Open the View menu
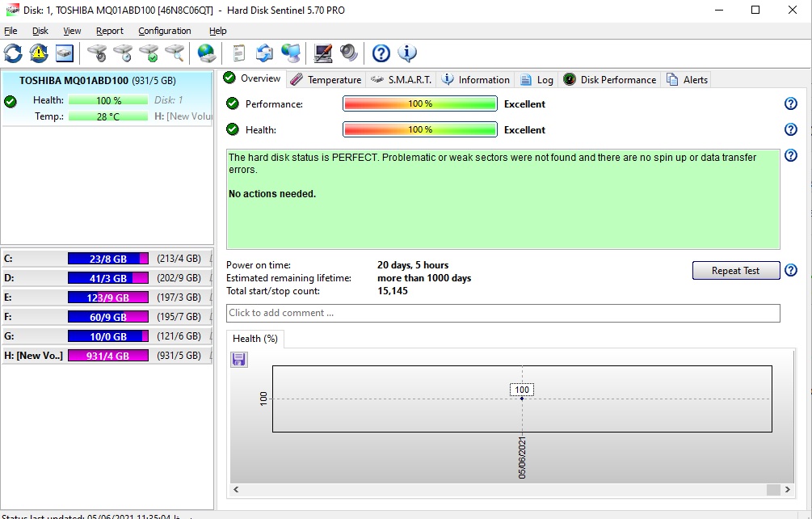Screen dimensions: 812x519 72,31
